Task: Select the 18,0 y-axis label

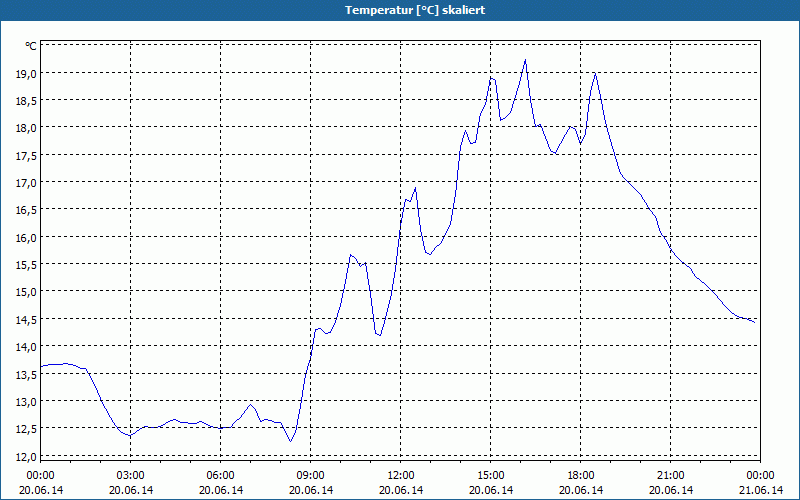Action: [x=26, y=128]
